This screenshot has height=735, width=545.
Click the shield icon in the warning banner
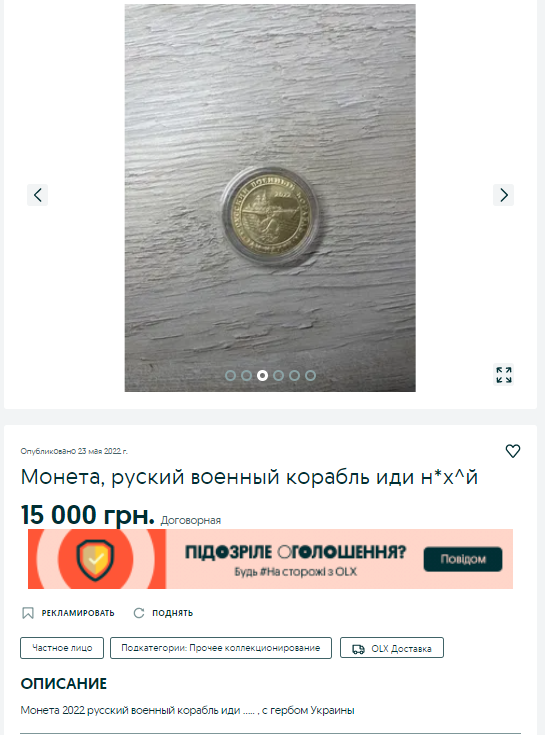[96, 559]
